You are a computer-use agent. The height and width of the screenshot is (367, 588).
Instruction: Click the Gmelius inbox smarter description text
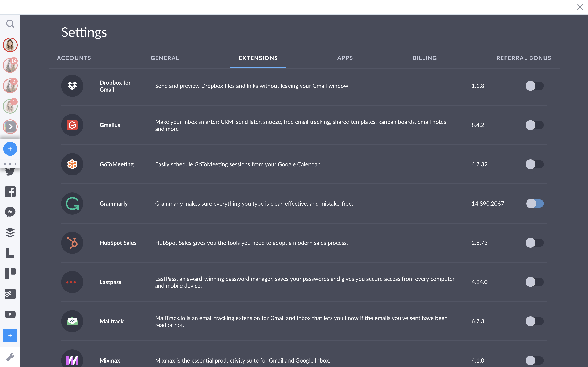[301, 125]
